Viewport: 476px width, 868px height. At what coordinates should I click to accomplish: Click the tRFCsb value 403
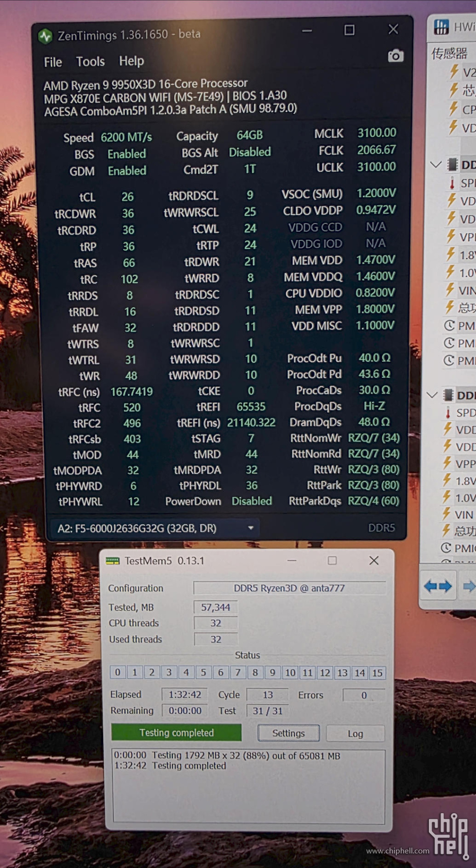point(132,439)
